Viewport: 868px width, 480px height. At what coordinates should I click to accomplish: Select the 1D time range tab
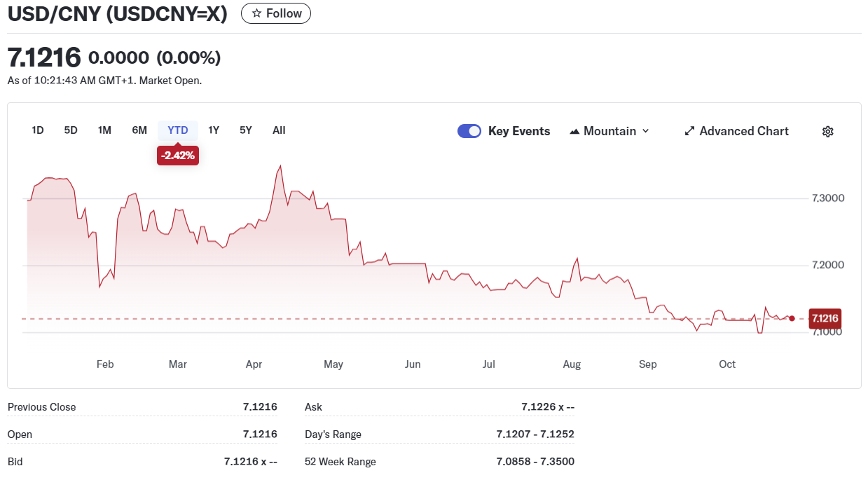38,130
